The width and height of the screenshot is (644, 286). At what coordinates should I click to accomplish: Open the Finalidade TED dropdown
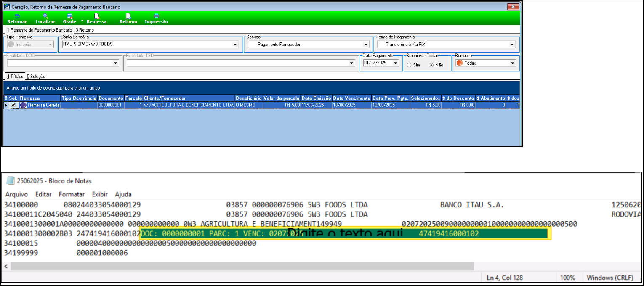point(352,63)
